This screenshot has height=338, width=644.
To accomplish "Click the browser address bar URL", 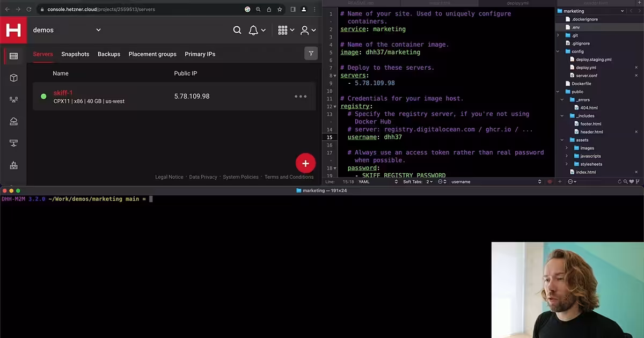I will (101, 9).
